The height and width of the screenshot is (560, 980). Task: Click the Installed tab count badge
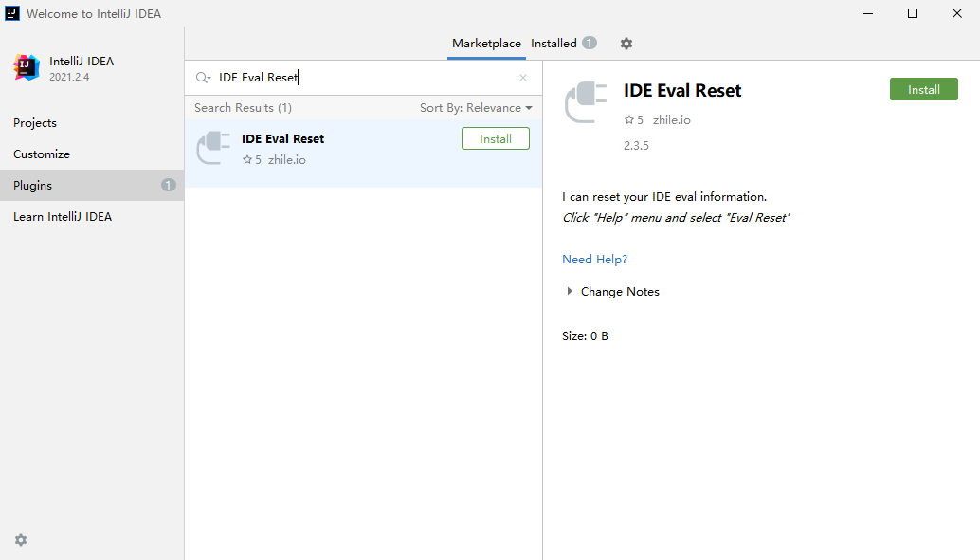click(x=590, y=43)
